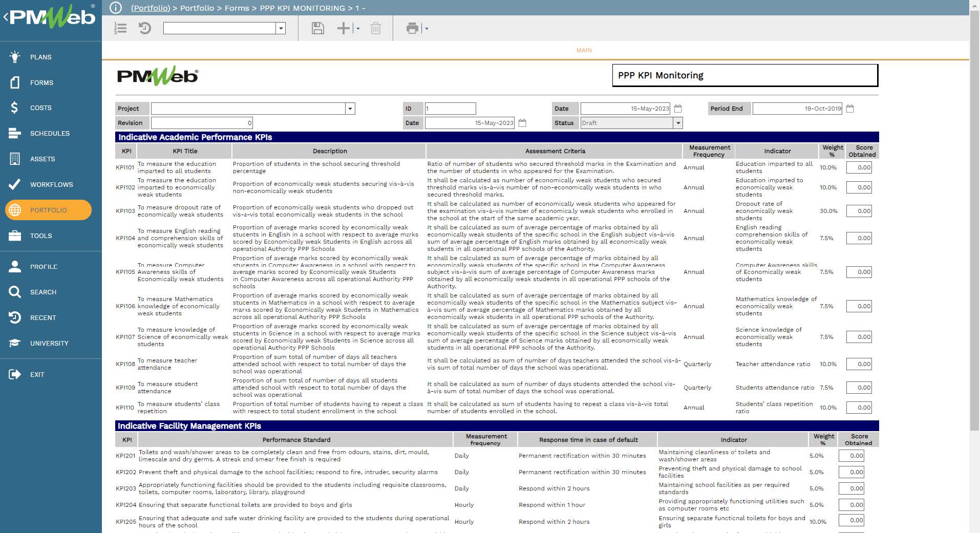Expand the Project selection dropdown

click(x=350, y=109)
